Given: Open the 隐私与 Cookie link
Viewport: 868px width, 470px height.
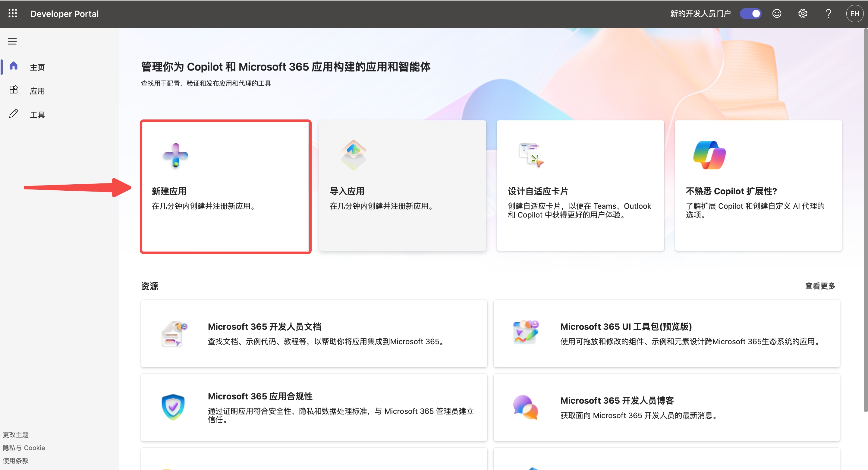Looking at the screenshot, I should pyautogui.click(x=24, y=448).
